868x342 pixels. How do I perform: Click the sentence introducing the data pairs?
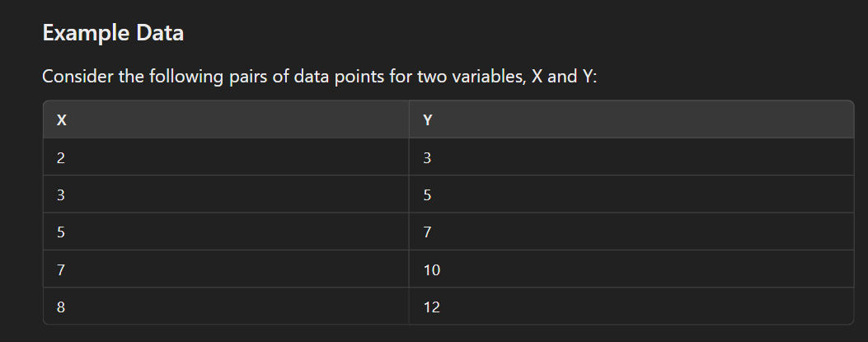319,77
